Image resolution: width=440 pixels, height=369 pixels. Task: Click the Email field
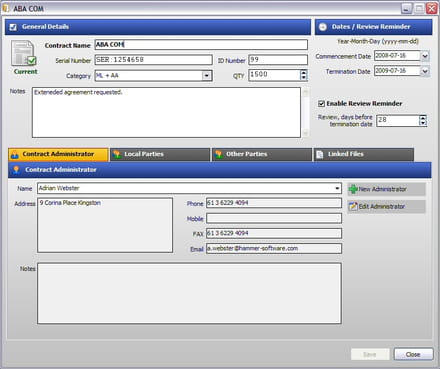[x=274, y=249]
